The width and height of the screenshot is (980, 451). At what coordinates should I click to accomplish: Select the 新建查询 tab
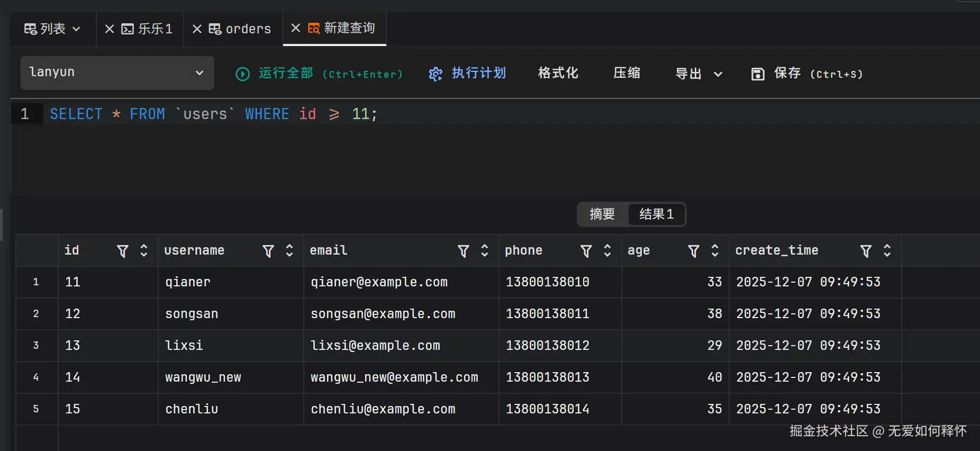pos(349,28)
